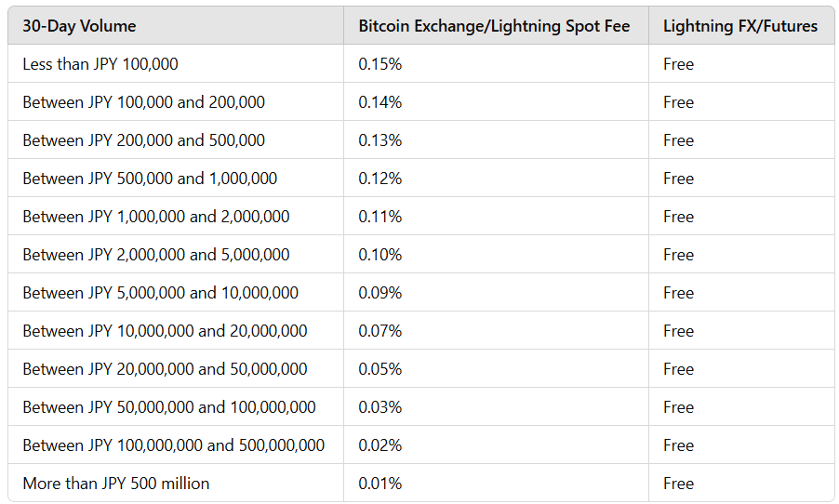Screen dimensions: 839x504
Task: Click "More than JPY 500 million" cell
Action: click(x=116, y=484)
